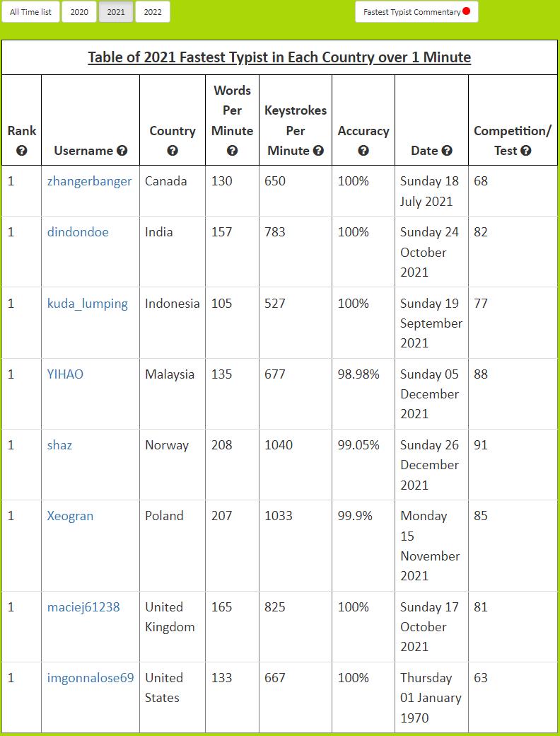This screenshot has width=560, height=736.
Task: Open the YIHAO username link
Action: click(x=65, y=374)
